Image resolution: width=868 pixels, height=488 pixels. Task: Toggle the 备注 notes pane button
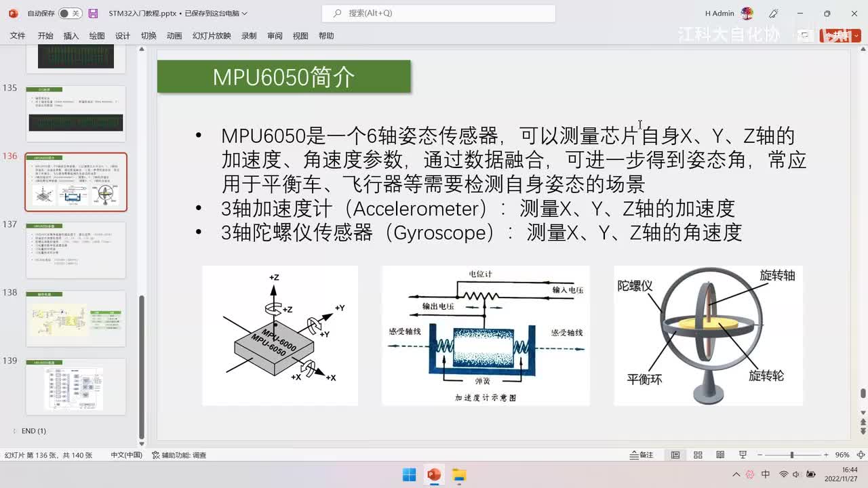click(x=642, y=455)
